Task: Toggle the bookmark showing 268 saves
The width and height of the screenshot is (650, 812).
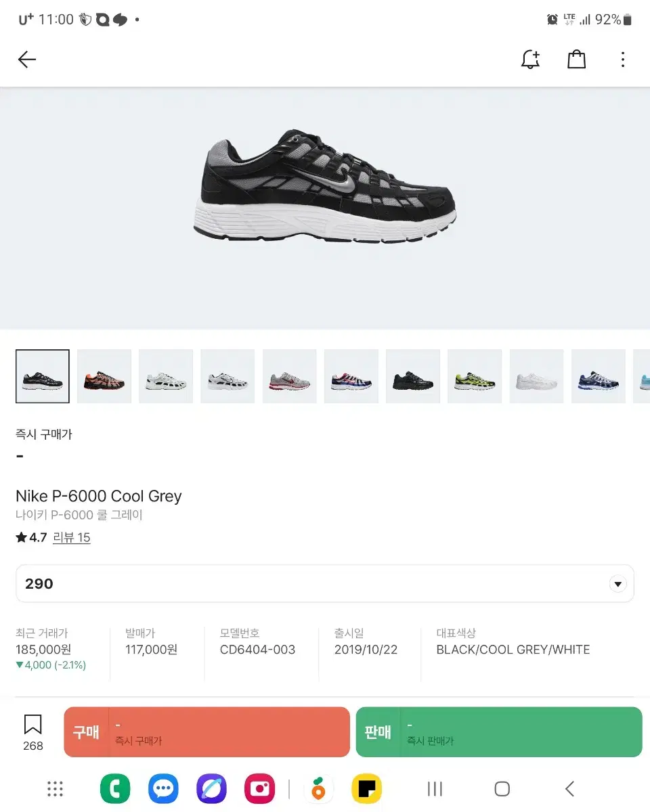Action: (32, 731)
